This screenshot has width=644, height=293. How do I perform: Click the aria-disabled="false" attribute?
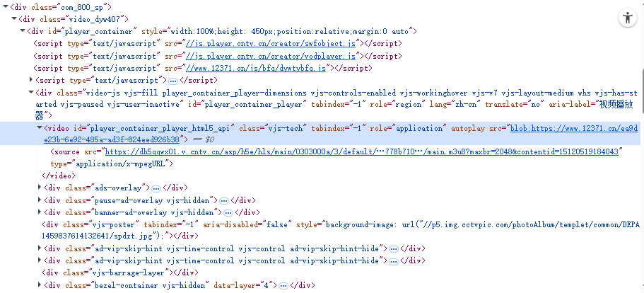[x=247, y=224]
